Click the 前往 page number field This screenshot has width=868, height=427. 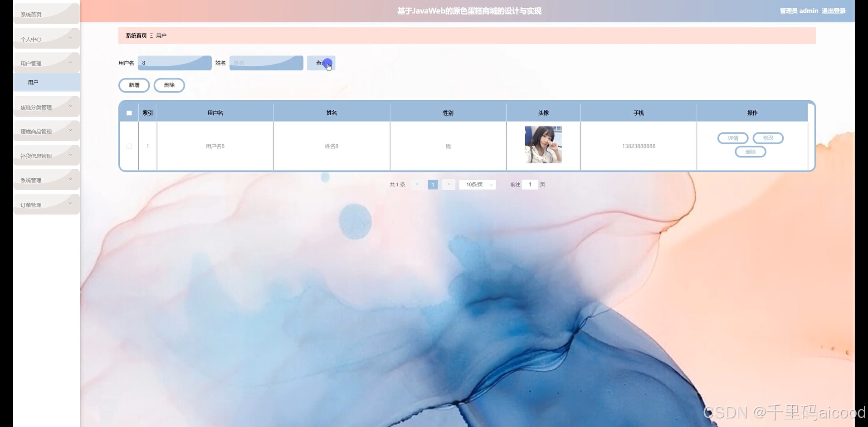[530, 184]
